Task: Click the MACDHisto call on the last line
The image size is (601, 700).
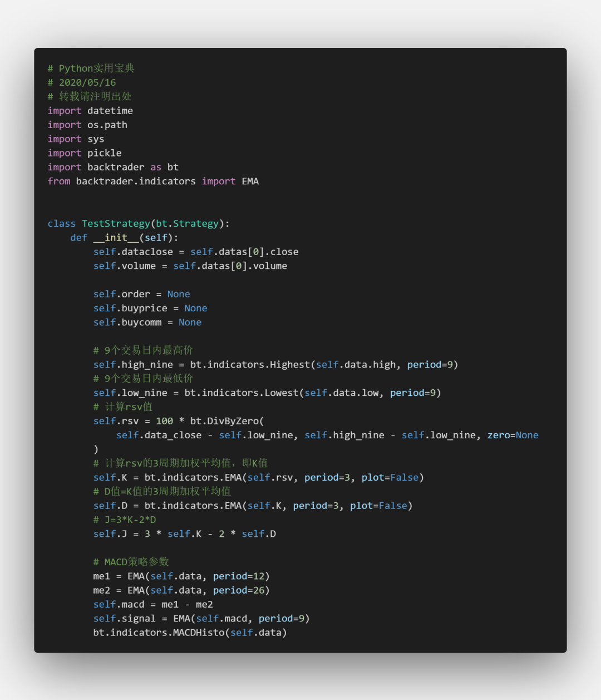Action: 198,633
